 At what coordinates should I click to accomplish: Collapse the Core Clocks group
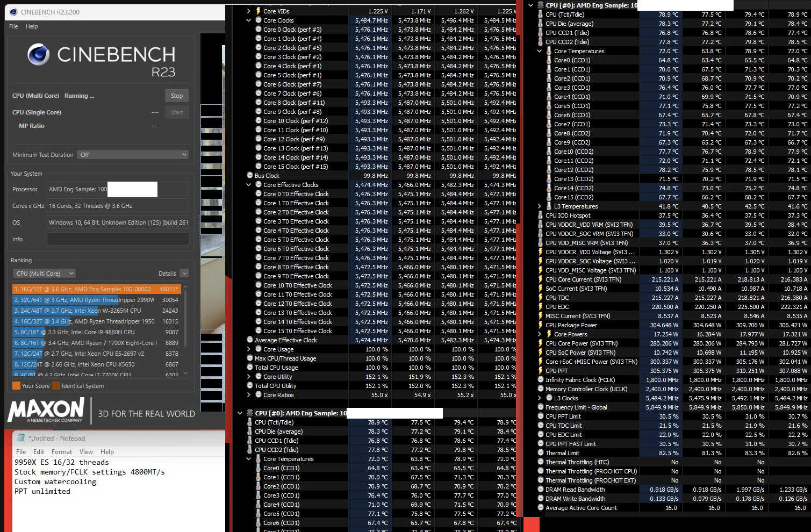pyautogui.click(x=248, y=20)
